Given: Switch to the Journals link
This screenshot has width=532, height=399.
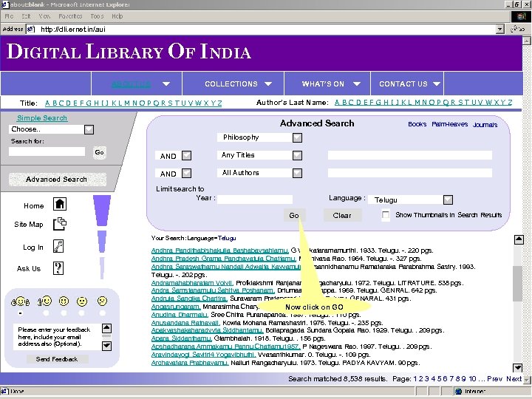Looking at the screenshot, I should tap(485, 125).
